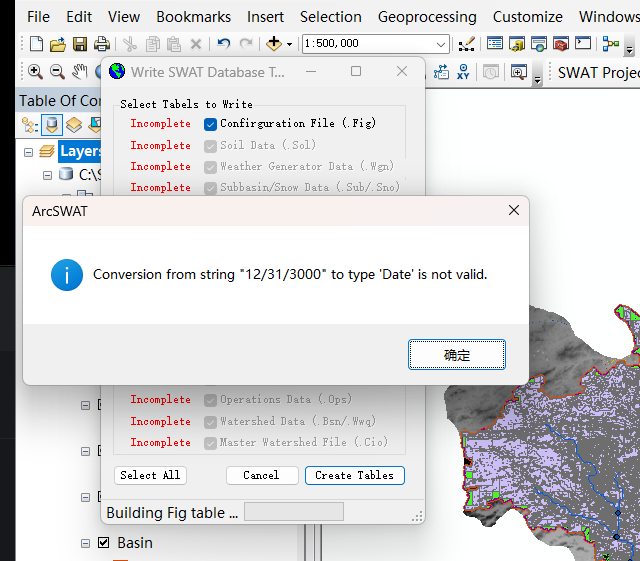Click the Print icon
The width and height of the screenshot is (640, 561).
point(102,44)
